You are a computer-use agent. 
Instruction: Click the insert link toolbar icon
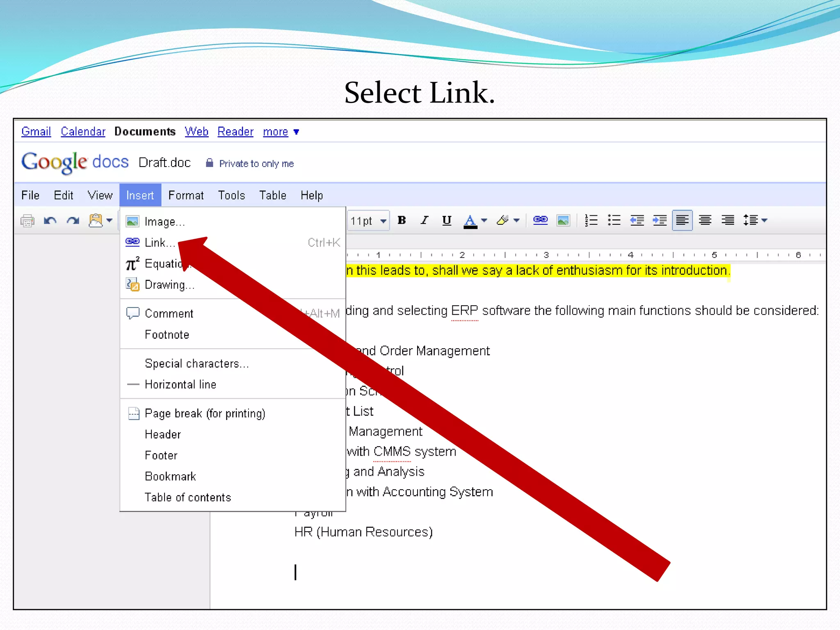(x=540, y=220)
